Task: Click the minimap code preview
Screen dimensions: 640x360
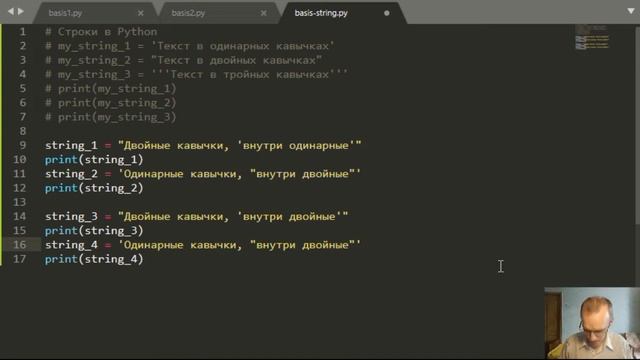Action: [592, 38]
